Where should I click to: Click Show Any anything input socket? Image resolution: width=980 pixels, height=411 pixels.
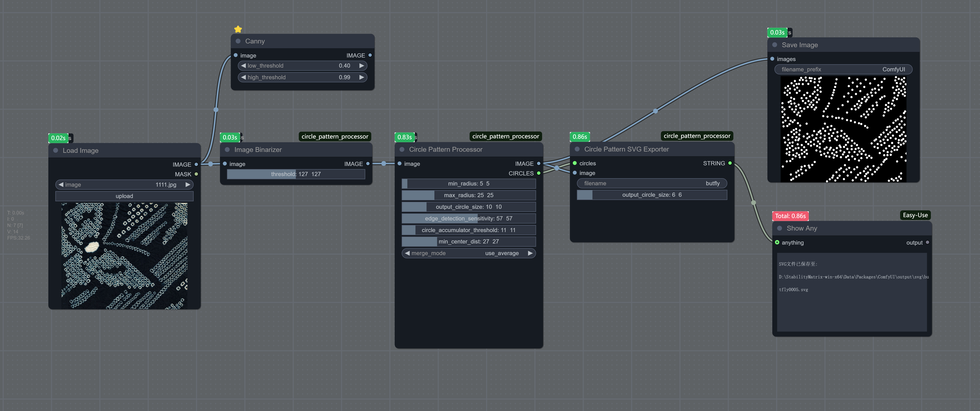tap(777, 242)
